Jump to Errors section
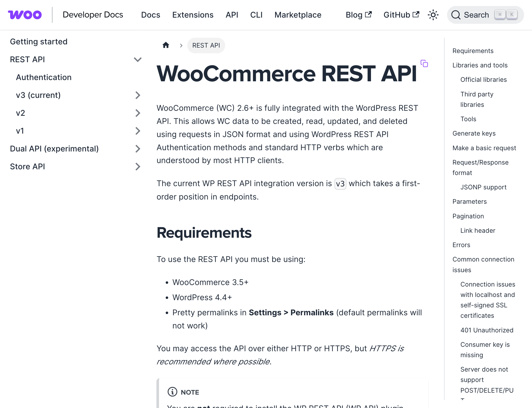Screen dimensions: 532x408 pos(461,245)
